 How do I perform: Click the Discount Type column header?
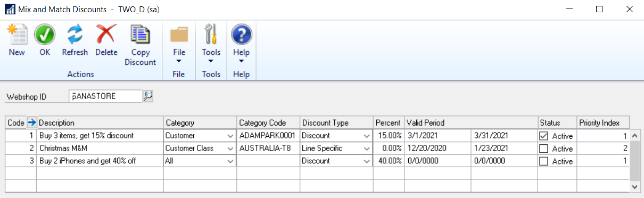click(x=336, y=122)
